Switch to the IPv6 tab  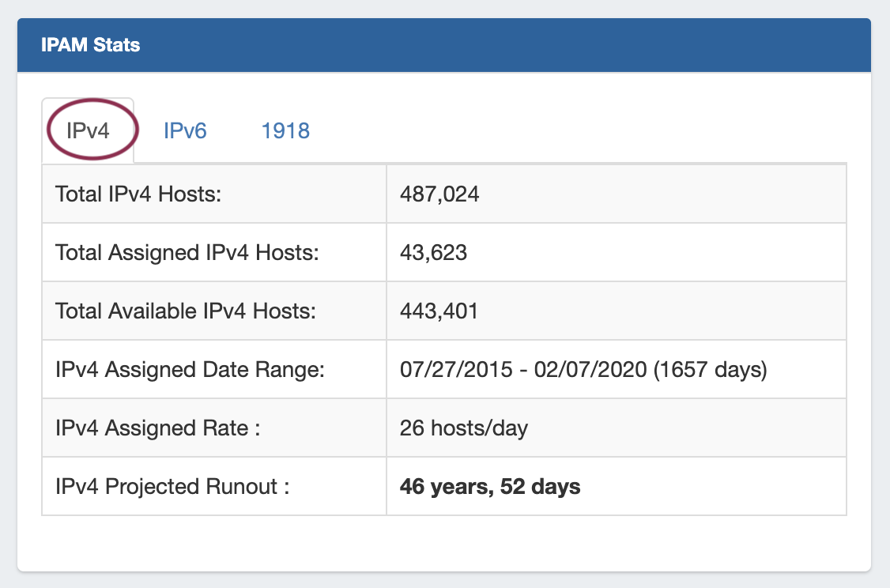[185, 131]
